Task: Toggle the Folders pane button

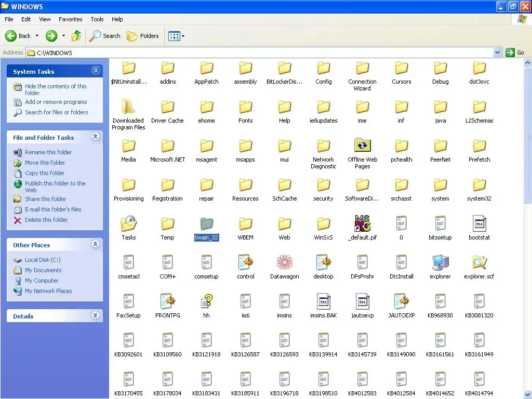Action: [143, 36]
